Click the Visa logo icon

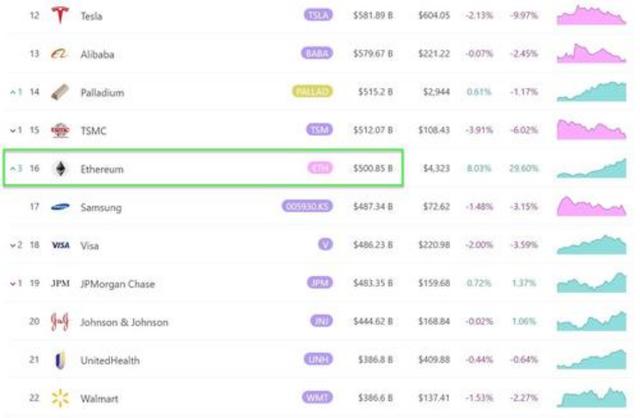(60, 245)
